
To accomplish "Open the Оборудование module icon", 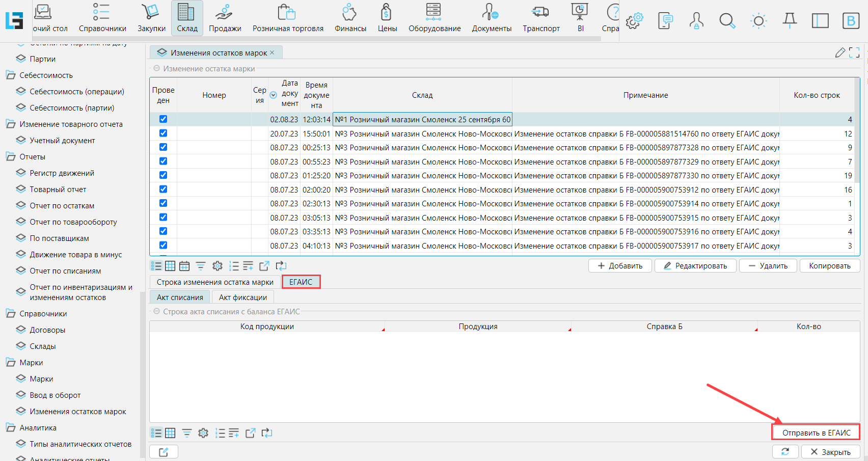I will (x=434, y=18).
